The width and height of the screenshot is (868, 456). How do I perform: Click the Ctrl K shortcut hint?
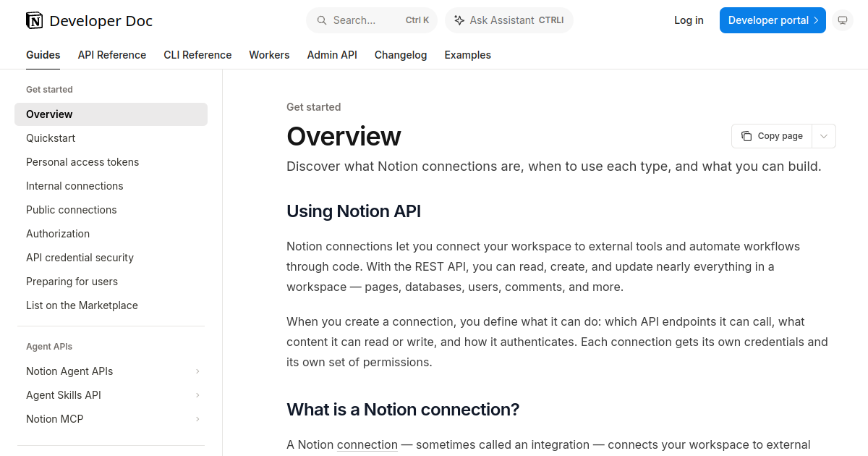coord(417,20)
